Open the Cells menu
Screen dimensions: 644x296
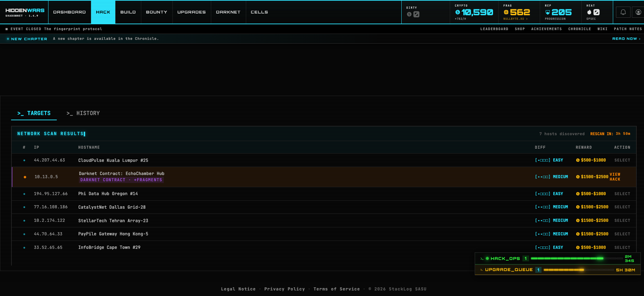[x=259, y=12]
